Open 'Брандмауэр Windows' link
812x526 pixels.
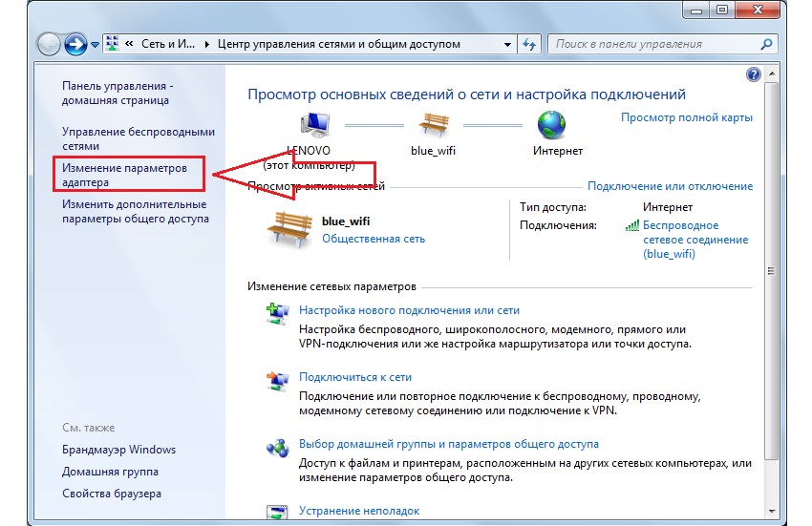(118, 450)
